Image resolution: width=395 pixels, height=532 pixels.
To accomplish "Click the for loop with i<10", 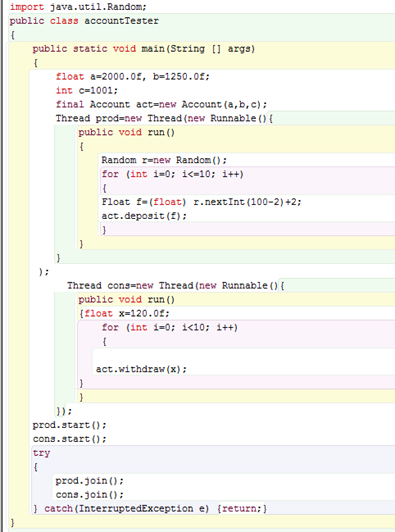I will [170, 327].
